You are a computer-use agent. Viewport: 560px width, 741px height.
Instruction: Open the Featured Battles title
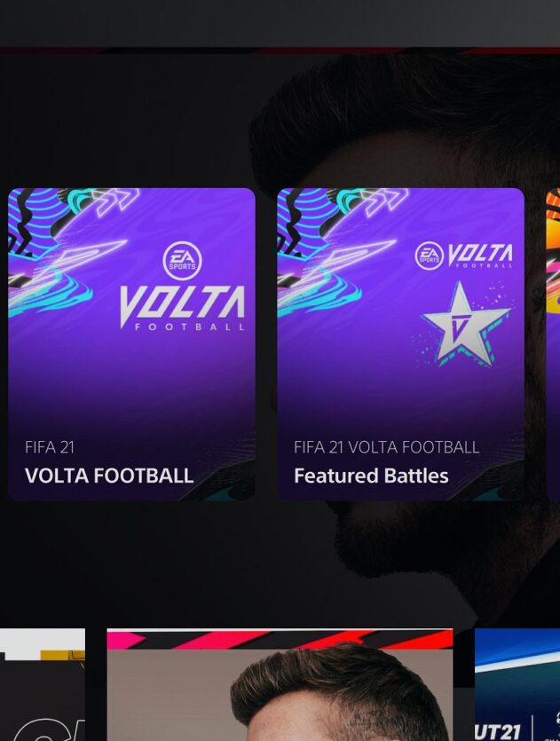(x=371, y=476)
